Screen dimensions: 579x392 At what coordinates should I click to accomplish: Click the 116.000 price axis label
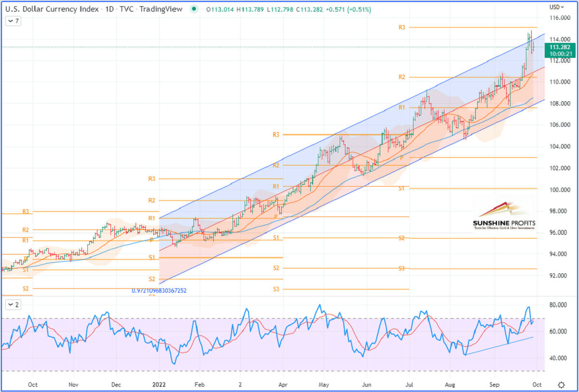tap(560, 18)
